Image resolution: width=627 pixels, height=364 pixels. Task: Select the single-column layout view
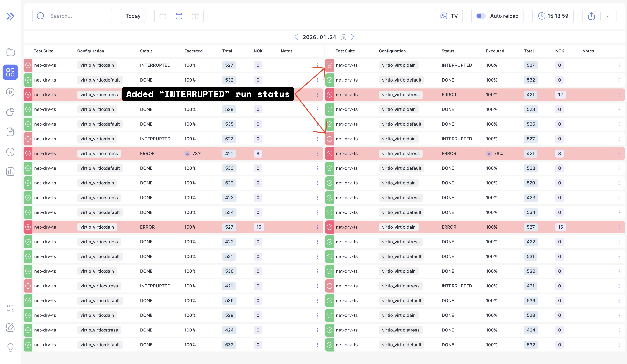(x=163, y=16)
